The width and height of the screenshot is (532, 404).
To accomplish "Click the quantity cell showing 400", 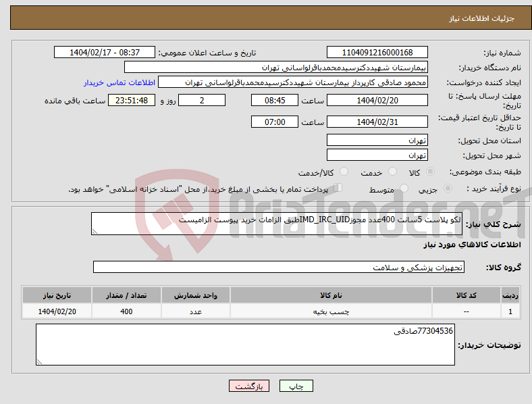I will (x=126, y=311).
